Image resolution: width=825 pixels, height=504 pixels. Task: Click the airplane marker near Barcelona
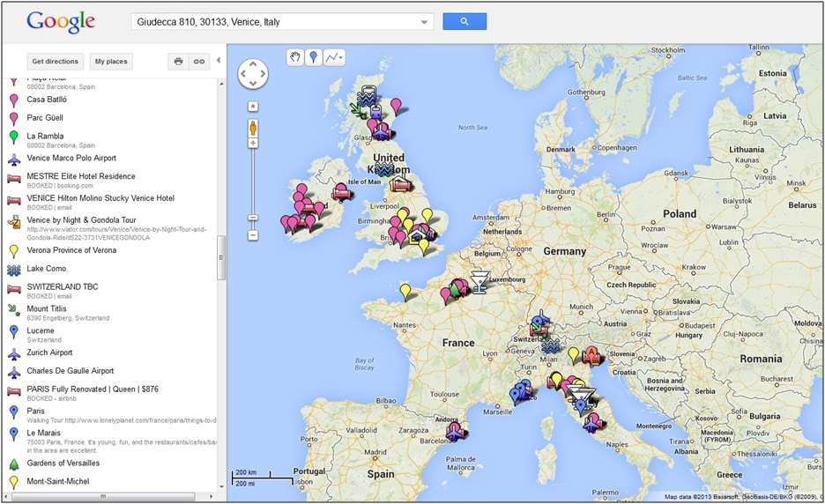454,431
